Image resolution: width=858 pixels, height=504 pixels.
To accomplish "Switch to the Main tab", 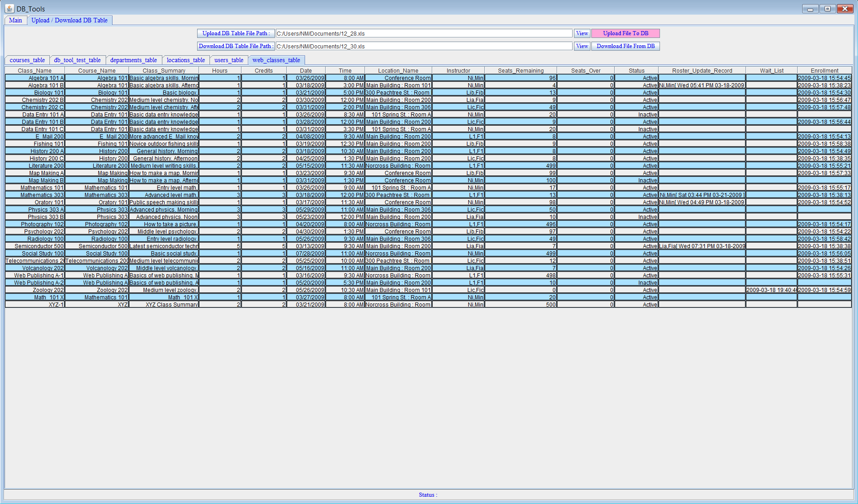I will coord(16,20).
